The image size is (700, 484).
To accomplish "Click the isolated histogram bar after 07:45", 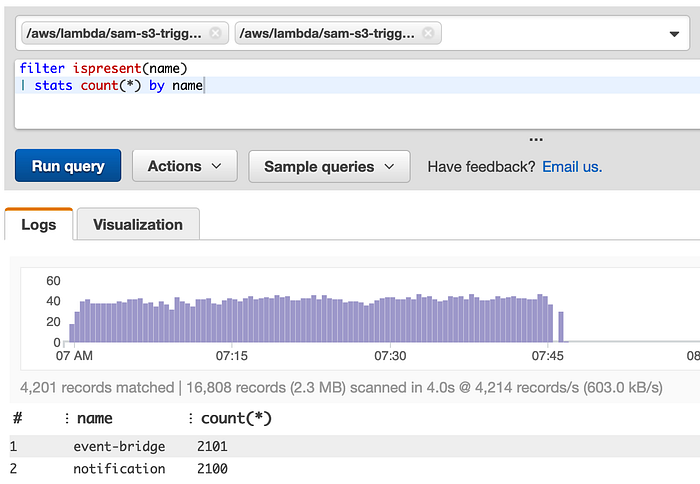I will [561, 327].
